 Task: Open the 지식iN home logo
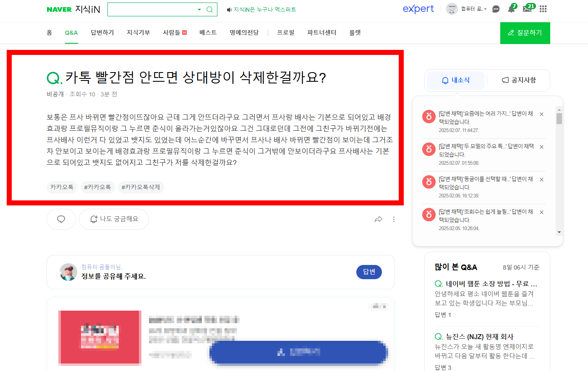click(x=87, y=9)
